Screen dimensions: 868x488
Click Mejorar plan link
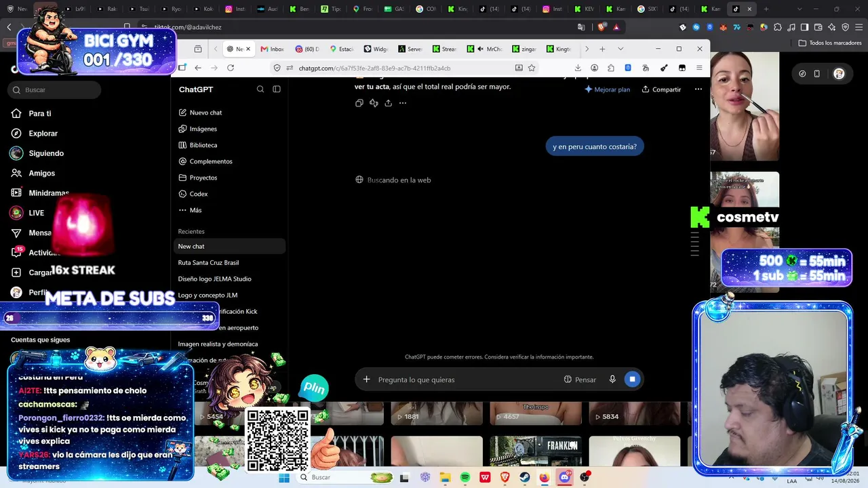pyautogui.click(x=607, y=89)
